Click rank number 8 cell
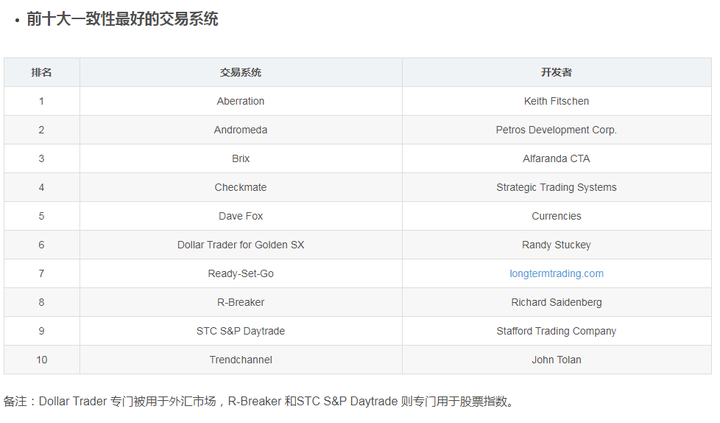 click(x=42, y=302)
